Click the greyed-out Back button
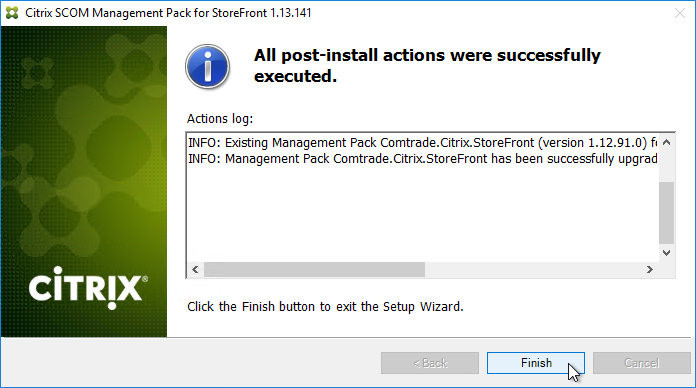The image size is (696, 388). (430, 363)
